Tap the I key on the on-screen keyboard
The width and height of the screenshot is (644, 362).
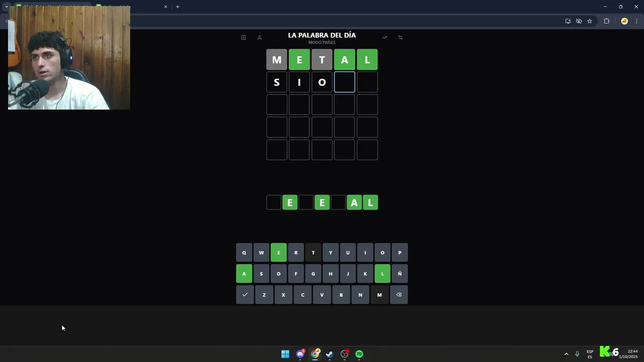pos(365,252)
